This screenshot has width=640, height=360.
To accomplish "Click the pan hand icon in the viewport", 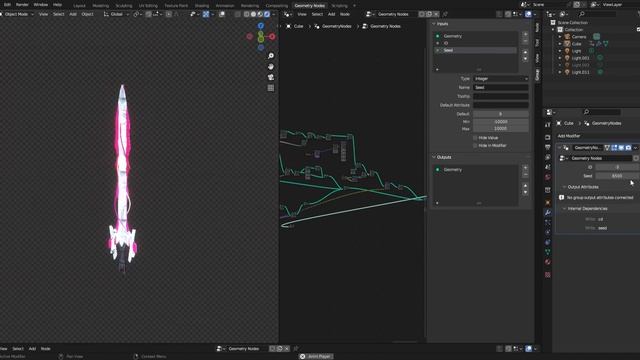I will 271,67.
